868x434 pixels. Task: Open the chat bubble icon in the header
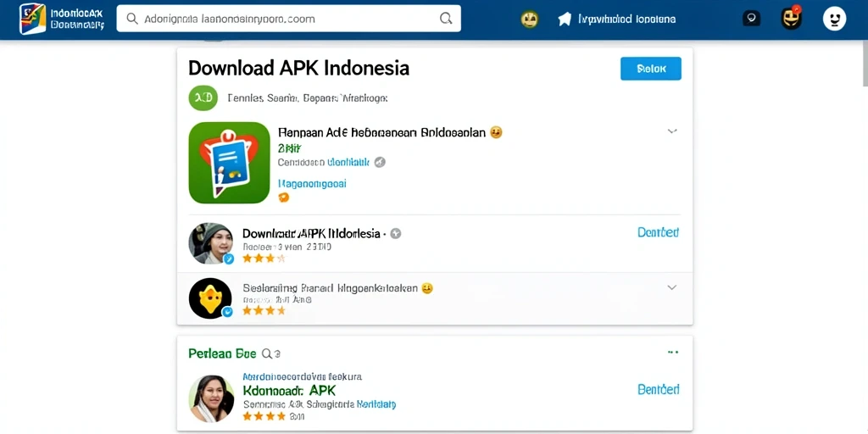click(x=751, y=19)
